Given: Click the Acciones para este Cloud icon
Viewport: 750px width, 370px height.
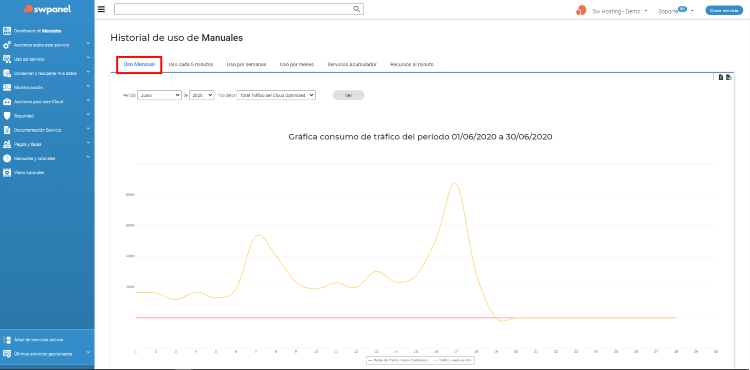Looking at the screenshot, I should point(7,101).
